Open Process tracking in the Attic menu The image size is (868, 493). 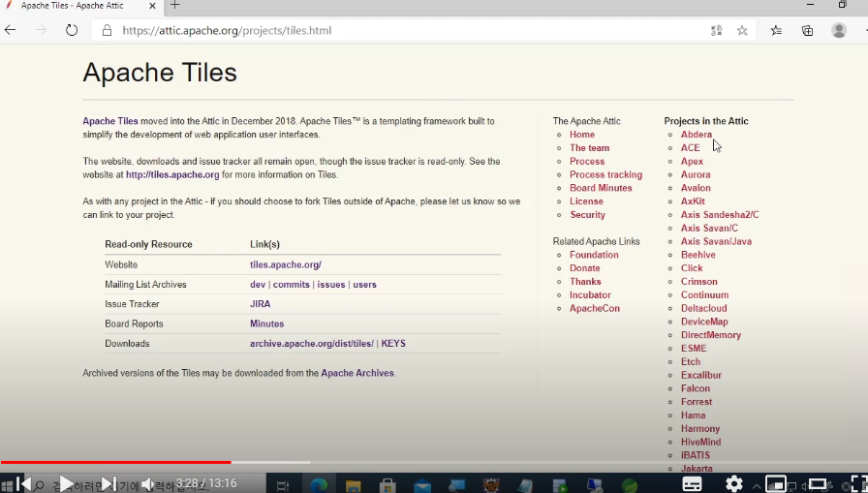point(606,175)
